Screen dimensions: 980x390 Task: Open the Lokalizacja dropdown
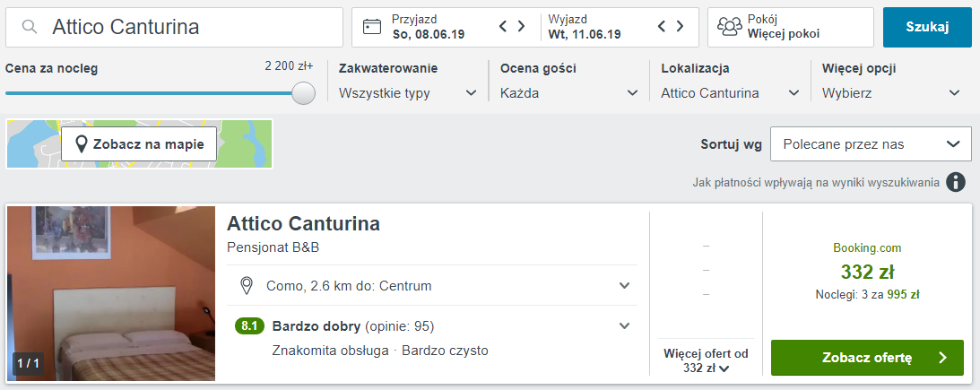[x=730, y=93]
